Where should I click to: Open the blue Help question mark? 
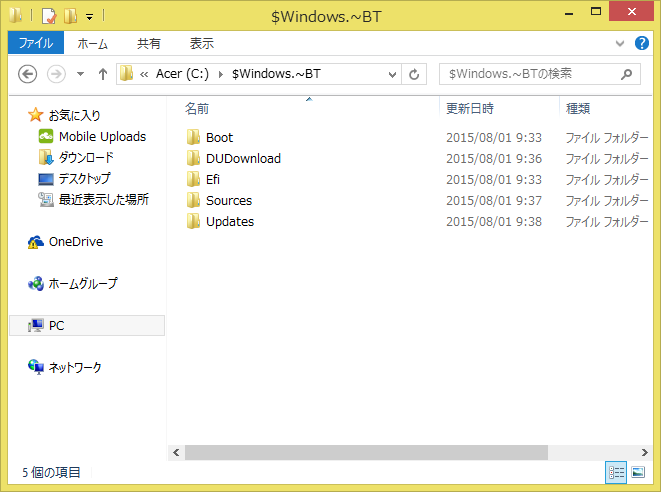point(642,43)
